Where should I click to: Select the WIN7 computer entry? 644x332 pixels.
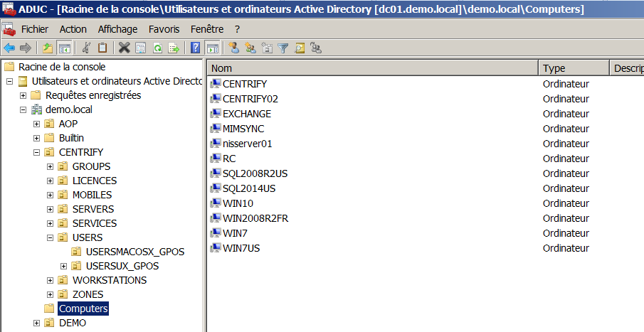click(235, 233)
